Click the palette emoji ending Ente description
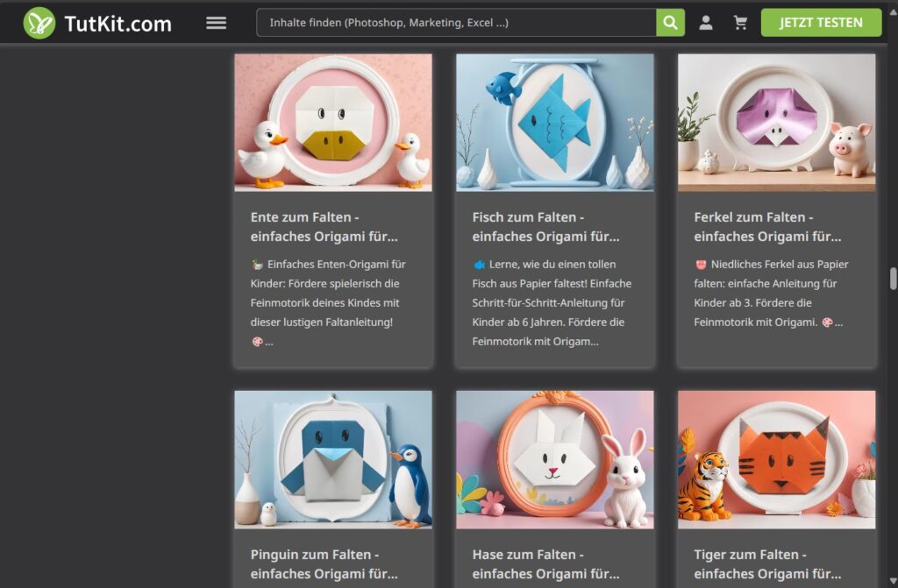The height and width of the screenshot is (588, 898). pyautogui.click(x=257, y=342)
